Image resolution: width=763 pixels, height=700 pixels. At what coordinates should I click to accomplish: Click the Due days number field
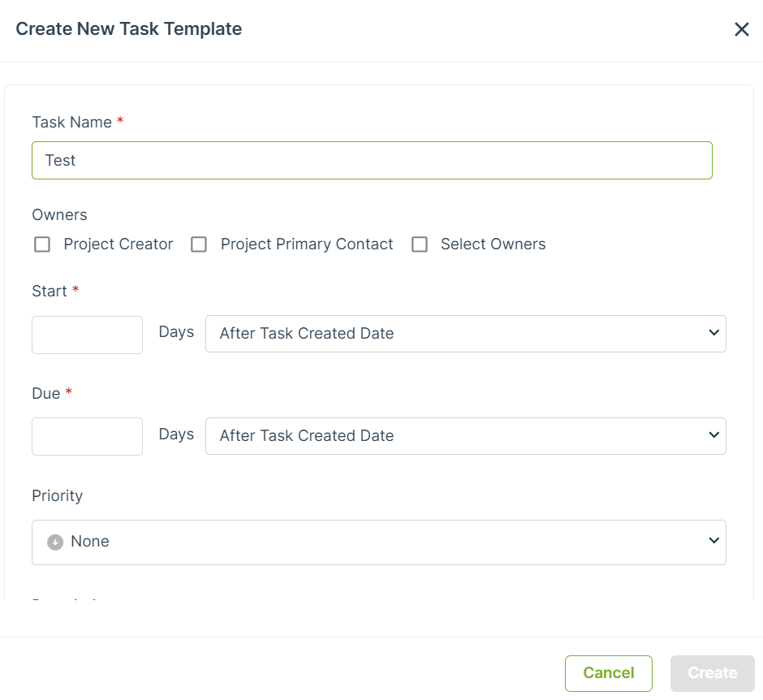tap(87, 437)
